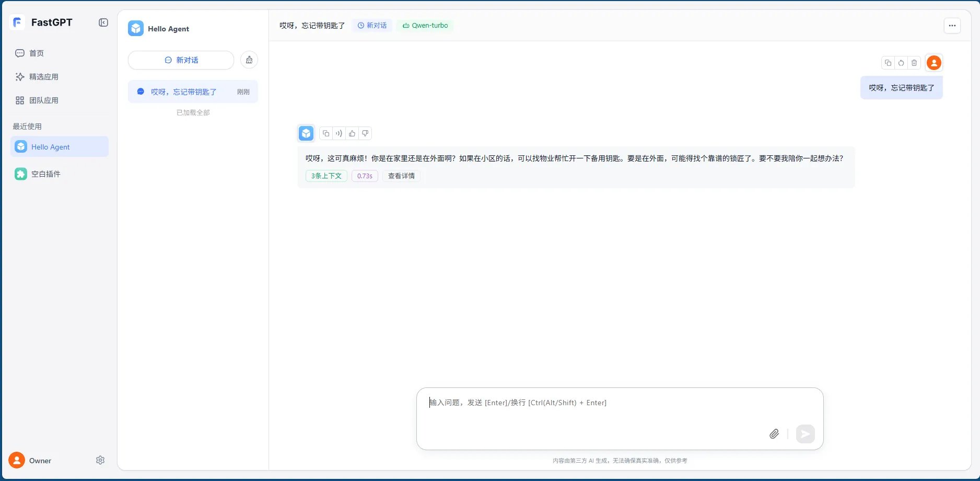Send the message using the send icon
Viewport: 980px width, 481px height.
click(805, 434)
